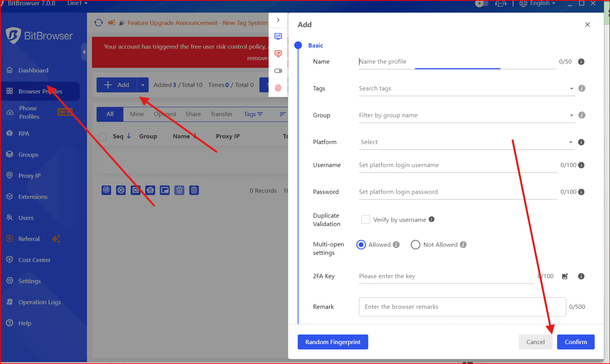Click the 2FA Key image upload icon
This screenshot has height=364, width=610.
(x=565, y=276)
